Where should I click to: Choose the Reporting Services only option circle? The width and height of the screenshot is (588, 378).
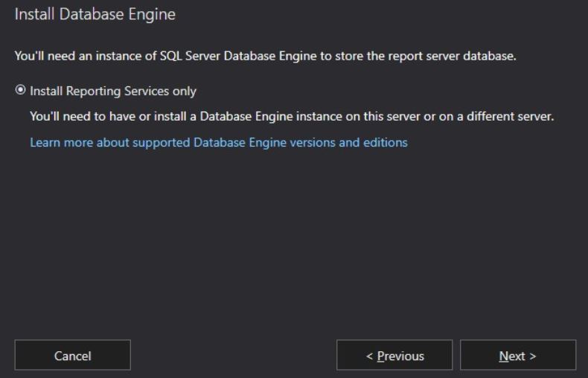(20, 90)
